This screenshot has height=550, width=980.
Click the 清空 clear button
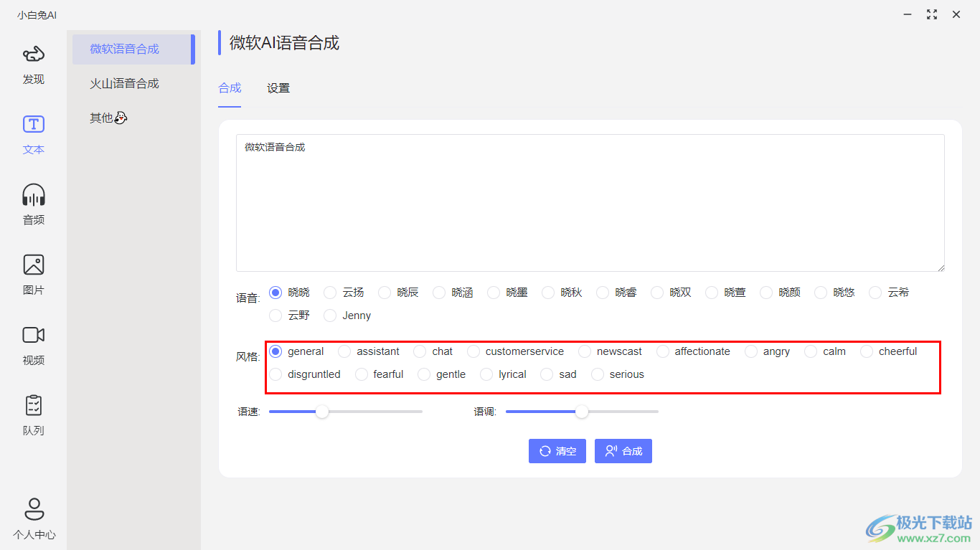[557, 451]
